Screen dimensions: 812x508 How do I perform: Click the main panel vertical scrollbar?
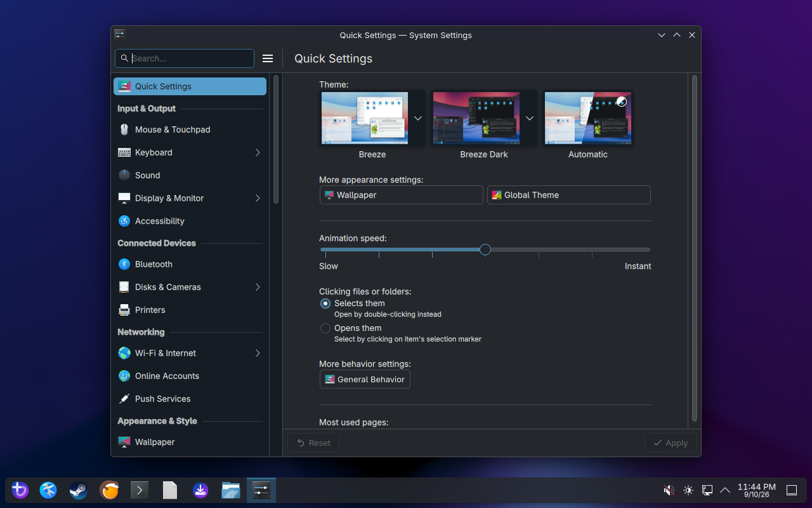[x=695, y=248]
